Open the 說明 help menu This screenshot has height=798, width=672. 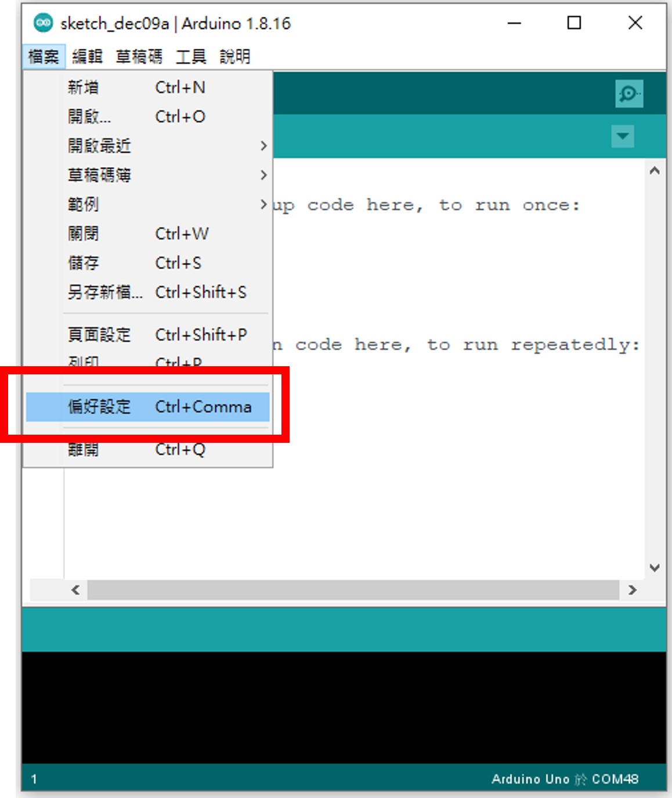234,57
